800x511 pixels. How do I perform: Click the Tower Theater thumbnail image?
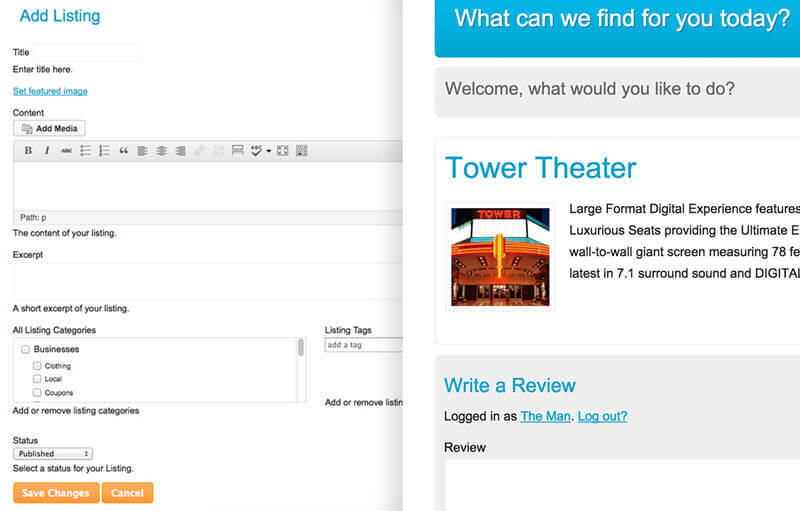500,257
